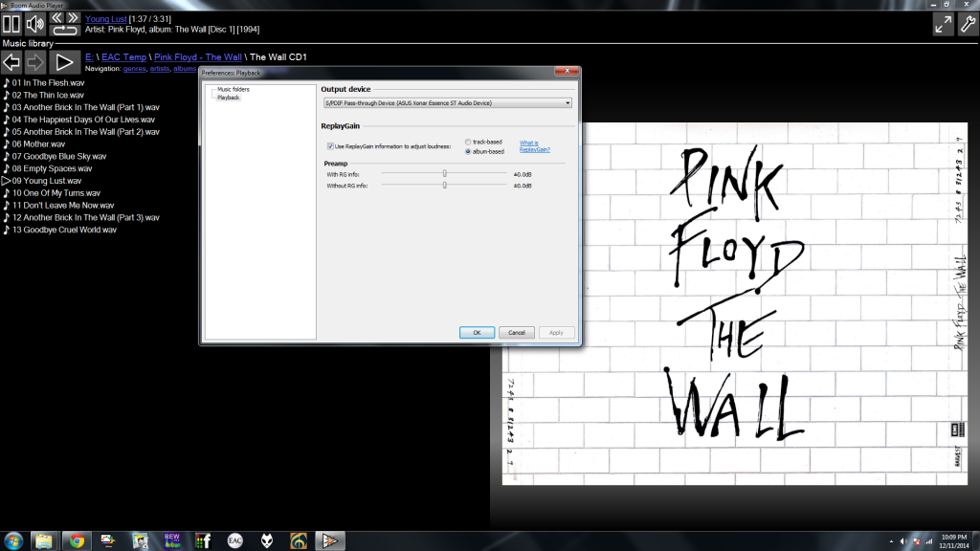
Task: Select the album-based radio option
Action: (x=467, y=151)
